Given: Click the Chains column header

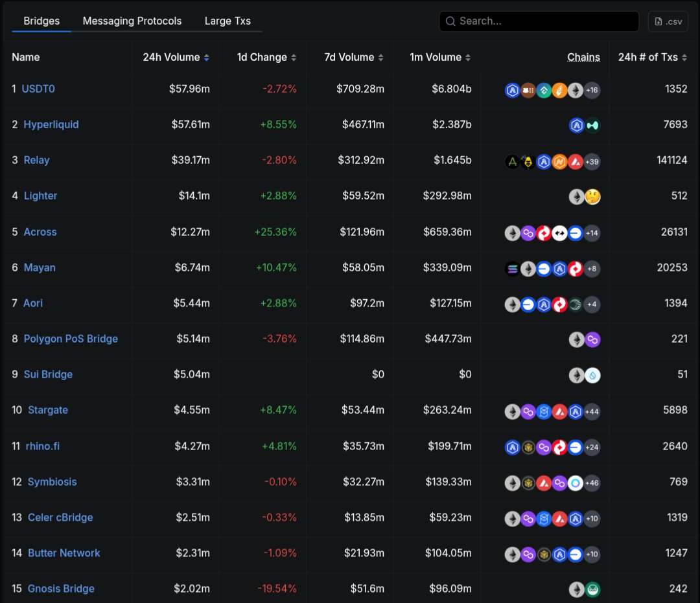Looking at the screenshot, I should point(583,57).
